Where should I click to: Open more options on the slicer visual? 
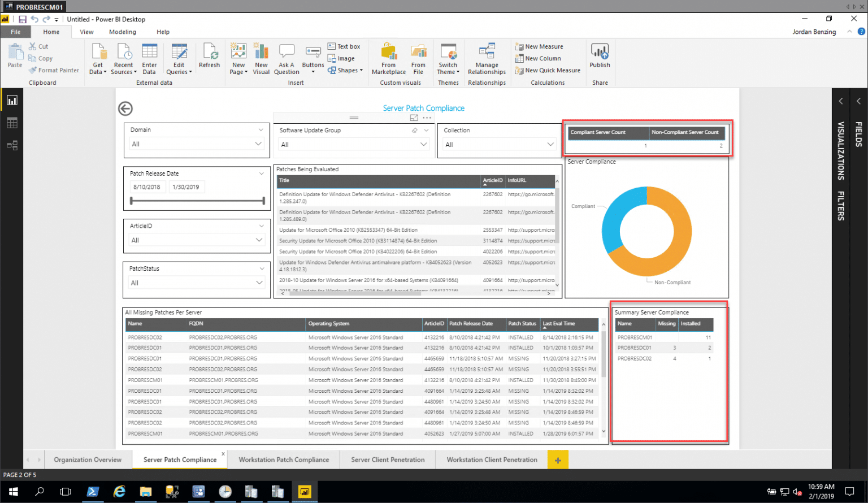(x=428, y=118)
